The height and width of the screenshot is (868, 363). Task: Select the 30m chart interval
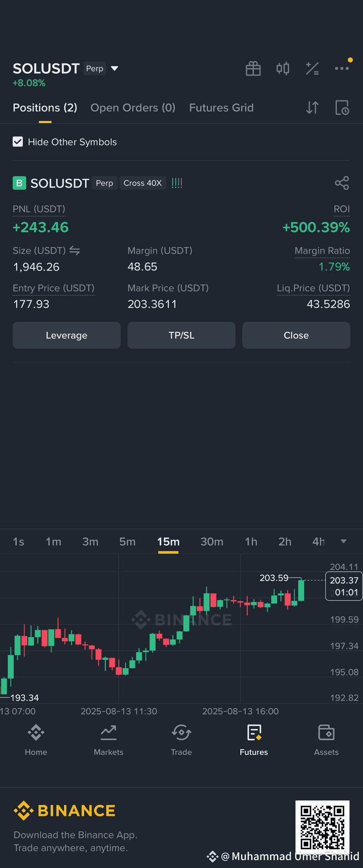pos(212,541)
